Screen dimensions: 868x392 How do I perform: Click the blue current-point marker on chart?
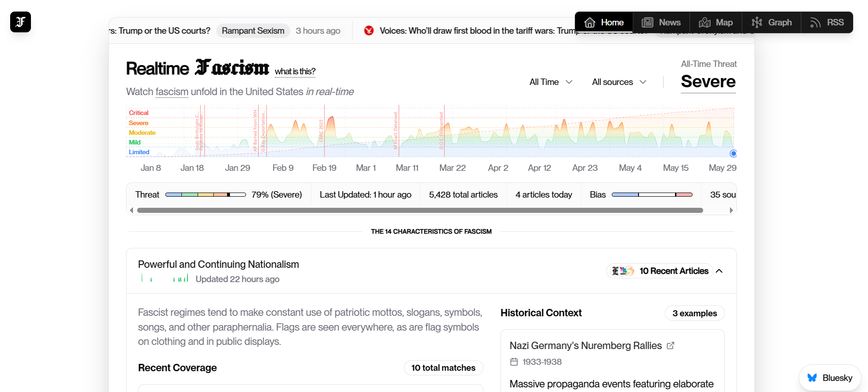pyautogui.click(x=733, y=153)
